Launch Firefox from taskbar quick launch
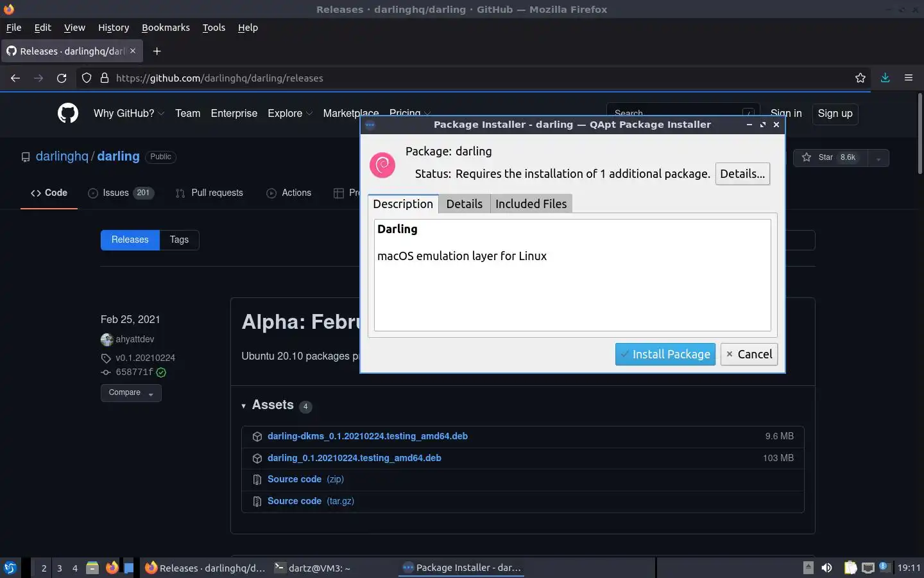This screenshot has width=924, height=578. point(112,568)
